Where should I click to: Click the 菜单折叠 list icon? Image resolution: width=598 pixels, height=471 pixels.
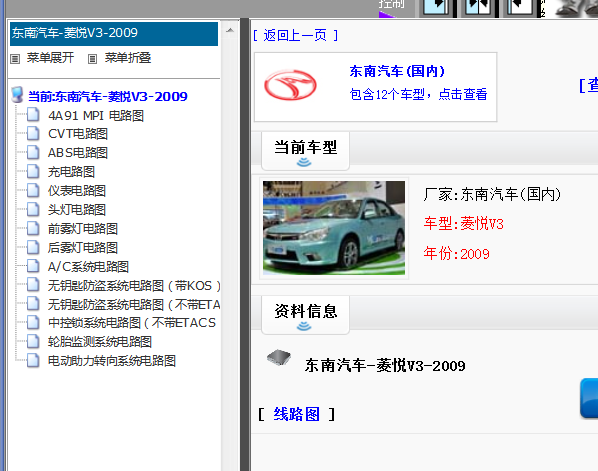[92, 59]
